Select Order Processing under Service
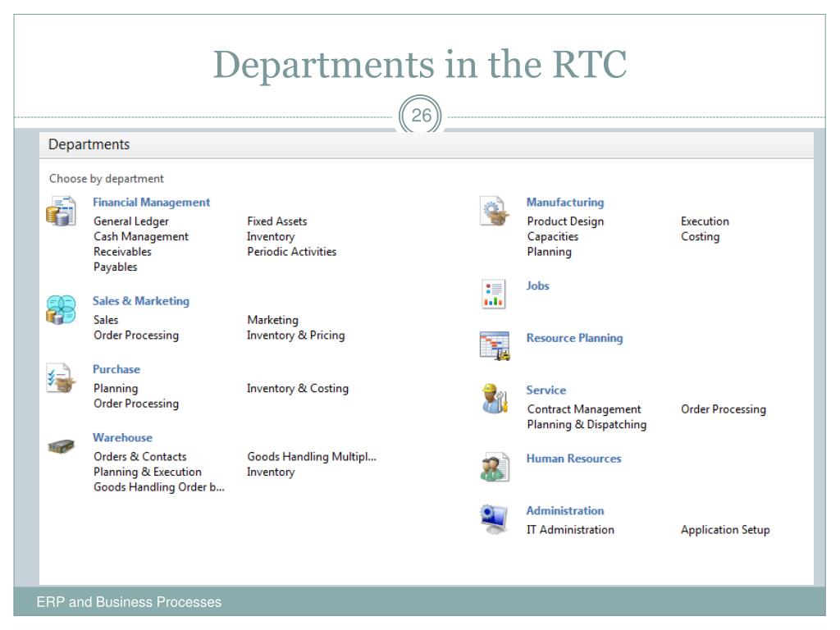 tap(724, 409)
